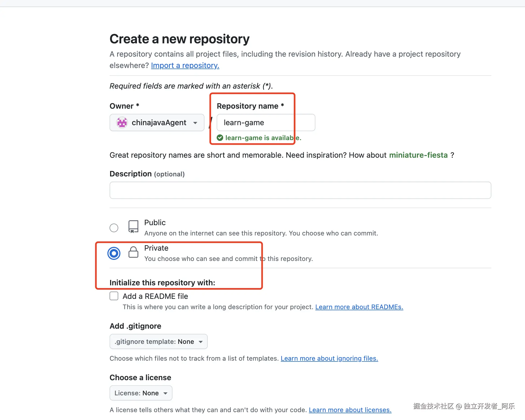The height and width of the screenshot is (420, 525).
Task: Enable the Add a README file checkbox
Action: [x=114, y=296]
